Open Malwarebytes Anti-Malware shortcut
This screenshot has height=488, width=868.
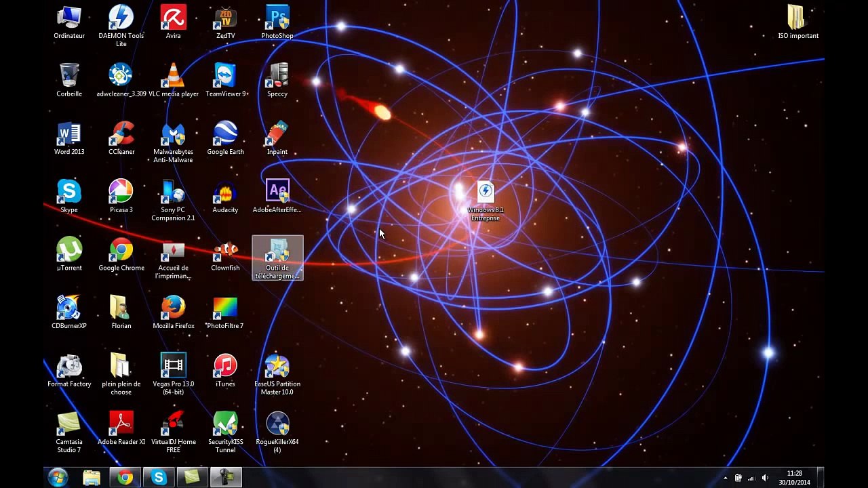pyautogui.click(x=173, y=143)
